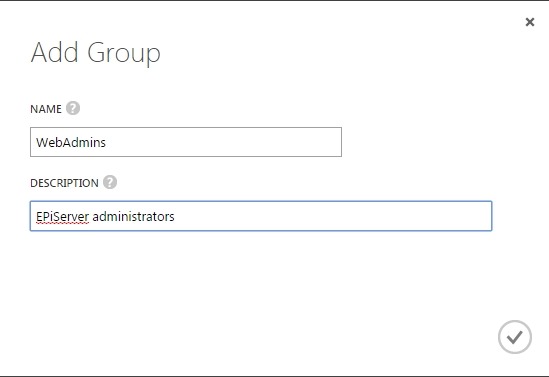Click the word Add in the title

[54, 52]
